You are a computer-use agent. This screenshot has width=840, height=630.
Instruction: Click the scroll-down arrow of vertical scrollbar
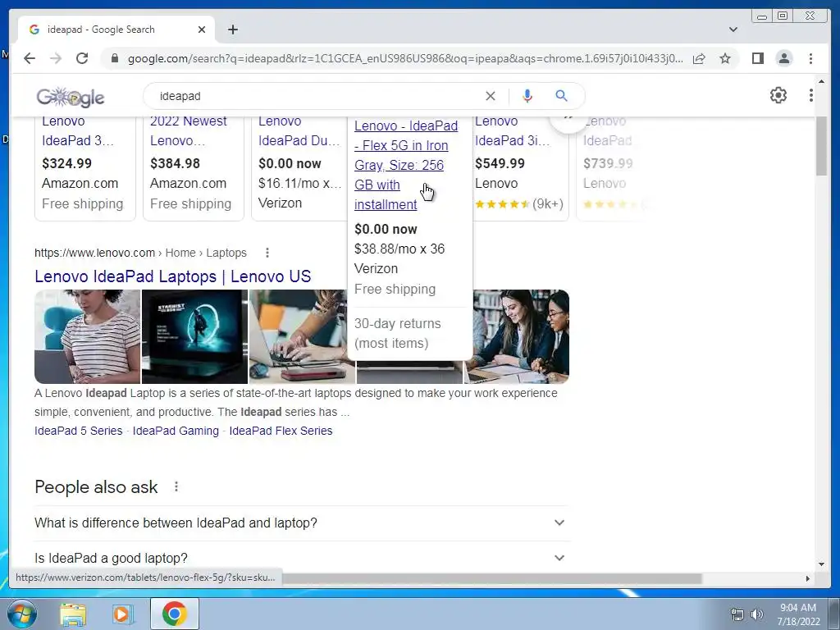(821, 564)
